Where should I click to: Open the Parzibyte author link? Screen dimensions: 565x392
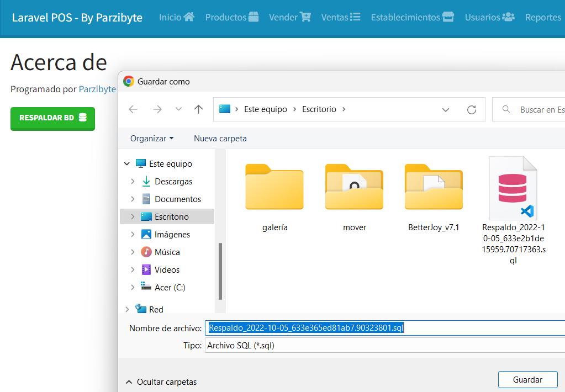click(97, 89)
